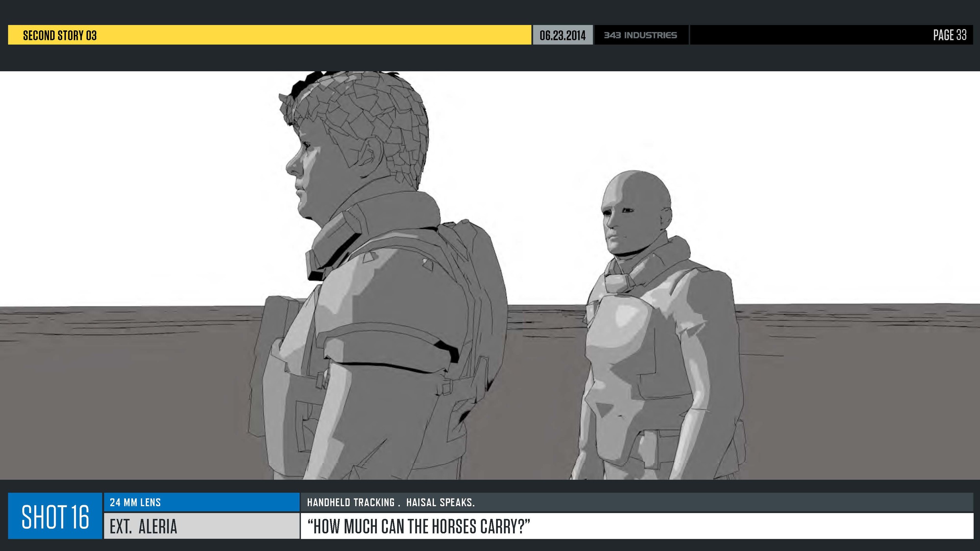Click the storyboard frame illustration of two soldiers
This screenshot has width=980, height=551.
pos(490,275)
